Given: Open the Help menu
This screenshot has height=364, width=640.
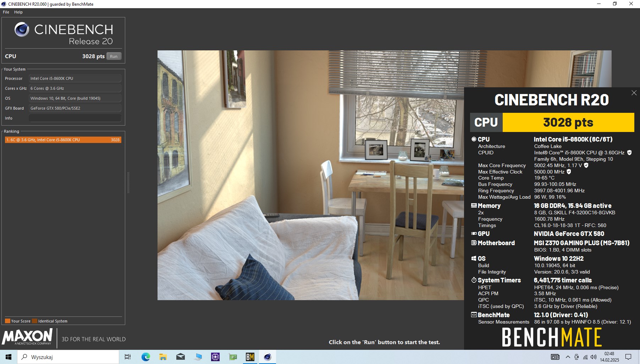Looking at the screenshot, I should (x=18, y=12).
